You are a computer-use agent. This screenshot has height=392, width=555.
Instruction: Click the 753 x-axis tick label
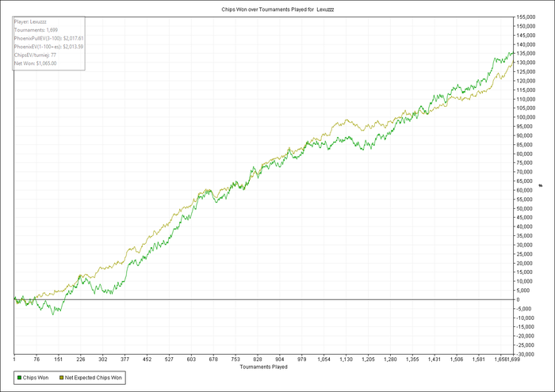tap(235, 360)
